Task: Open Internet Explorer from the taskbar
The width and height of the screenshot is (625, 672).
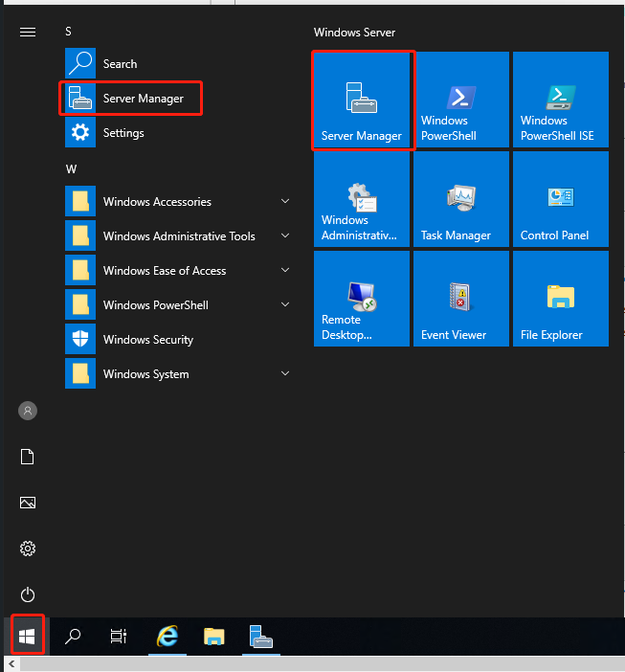Action: tap(167, 637)
